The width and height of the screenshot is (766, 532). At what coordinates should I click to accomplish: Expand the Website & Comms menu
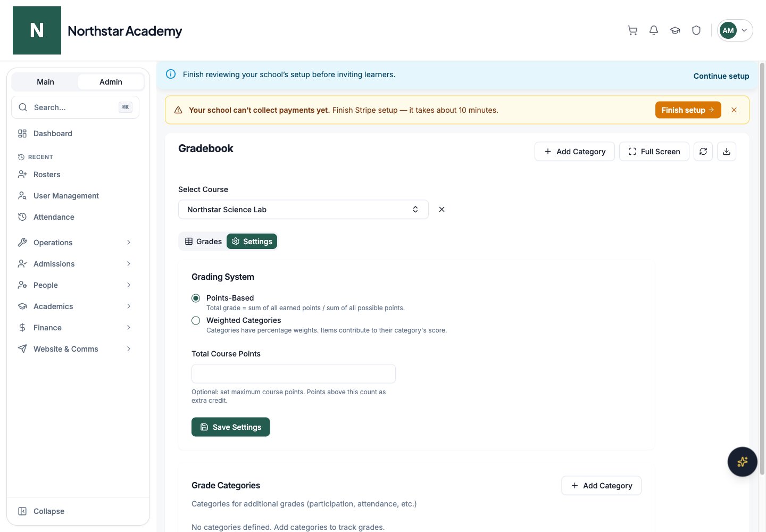(x=76, y=349)
